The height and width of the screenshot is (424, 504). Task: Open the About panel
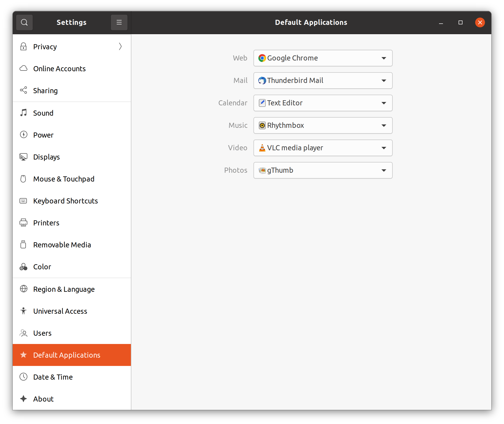[x=43, y=399]
